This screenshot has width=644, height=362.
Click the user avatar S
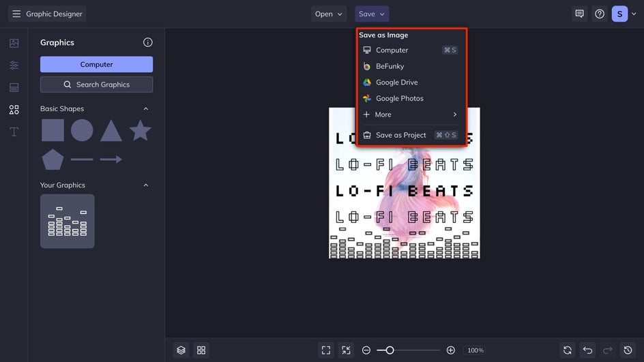(x=619, y=14)
